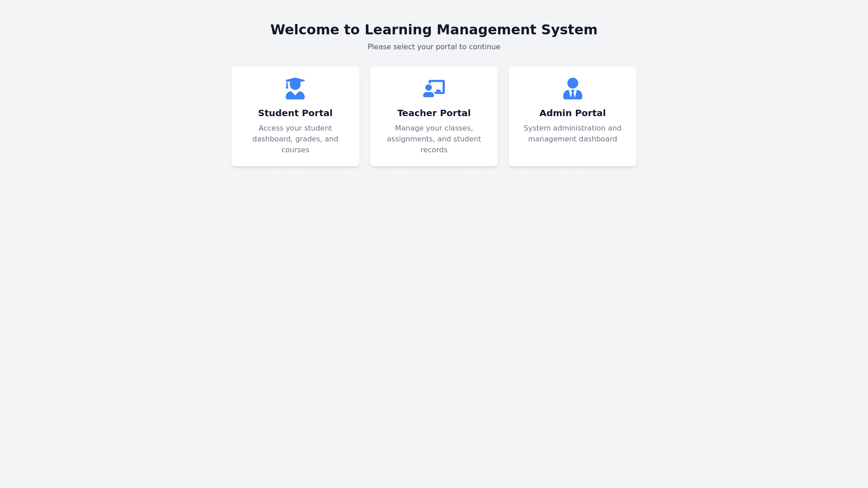Click the 'Please select your portal' subtitle
The image size is (868, 488).
pos(434,47)
